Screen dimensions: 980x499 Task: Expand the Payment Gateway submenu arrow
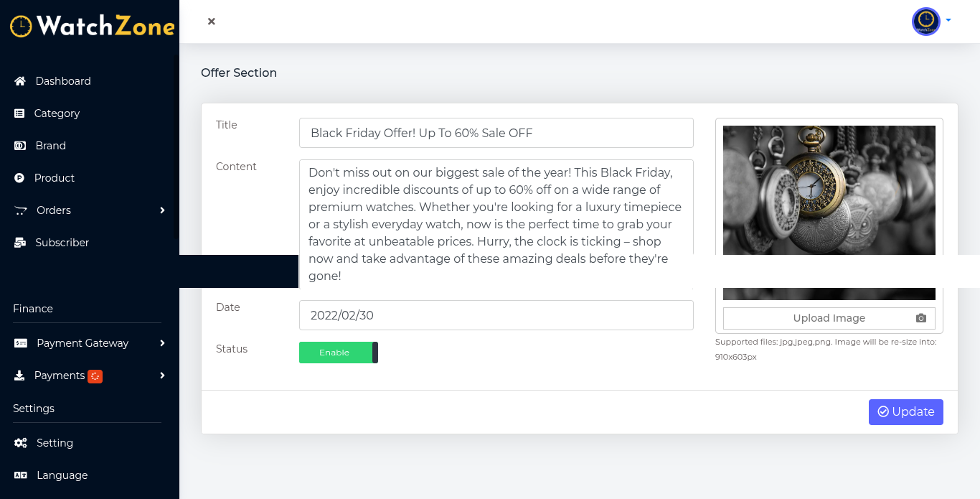(162, 343)
